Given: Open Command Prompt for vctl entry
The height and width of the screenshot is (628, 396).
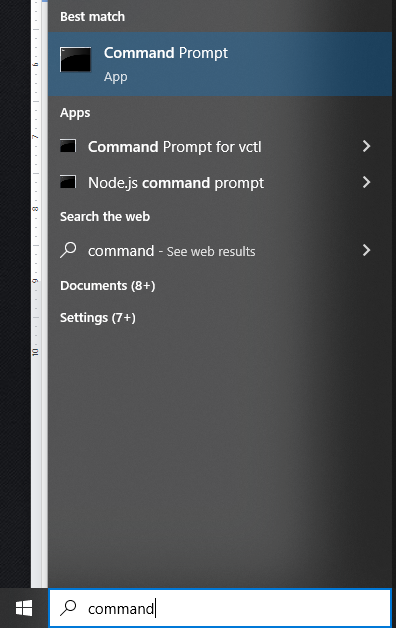Looking at the screenshot, I should (x=220, y=146).
